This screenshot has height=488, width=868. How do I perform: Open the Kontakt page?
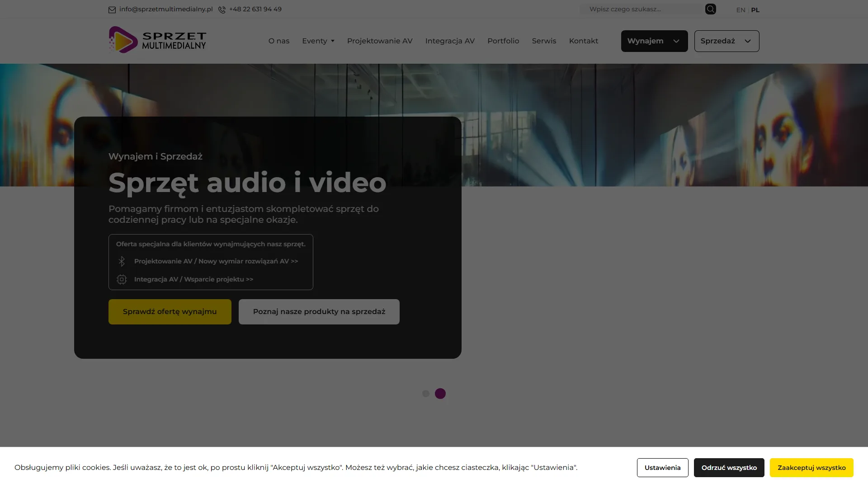coord(584,41)
